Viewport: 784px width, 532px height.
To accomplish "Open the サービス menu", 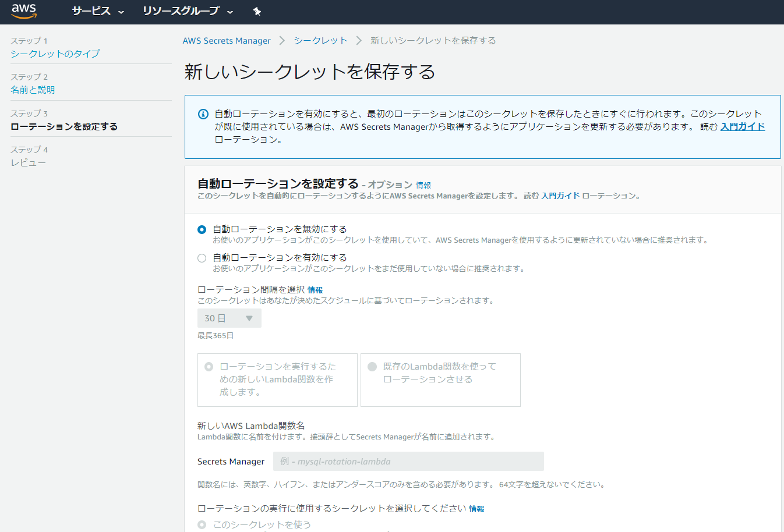I will [x=92, y=11].
